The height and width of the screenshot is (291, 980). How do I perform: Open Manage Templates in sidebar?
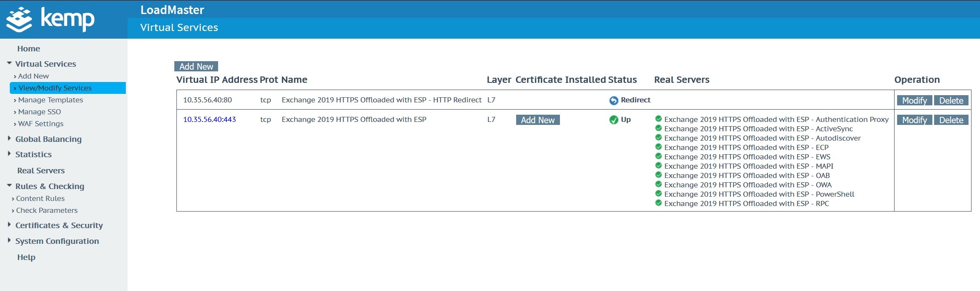[x=50, y=100]
